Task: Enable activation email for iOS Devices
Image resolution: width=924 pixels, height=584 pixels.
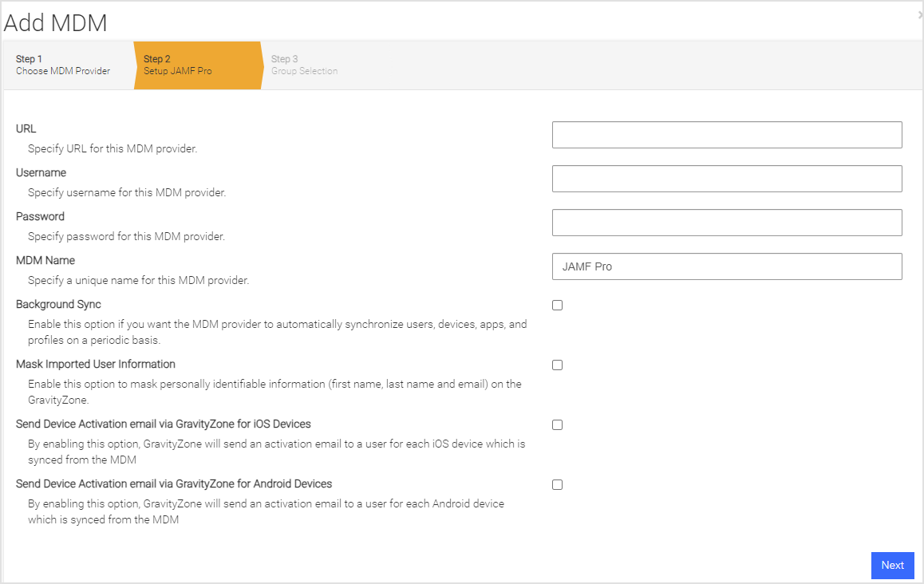Action: tap(557, 424)
